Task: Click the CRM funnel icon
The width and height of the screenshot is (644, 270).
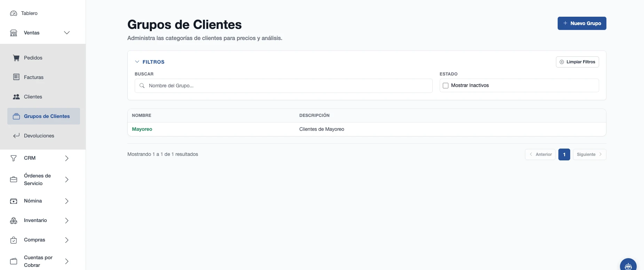Action: tap(14, 158)
